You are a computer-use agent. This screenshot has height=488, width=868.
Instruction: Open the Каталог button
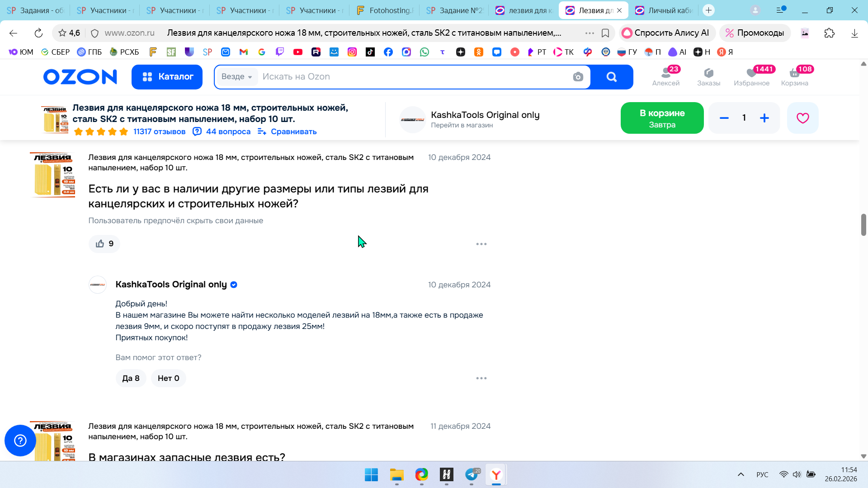click(x=167, y=77)
